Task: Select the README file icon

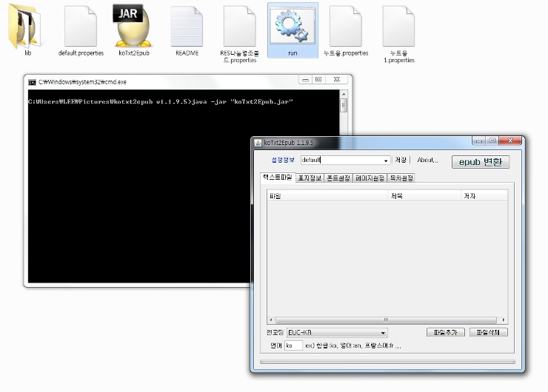Action: 187,26
